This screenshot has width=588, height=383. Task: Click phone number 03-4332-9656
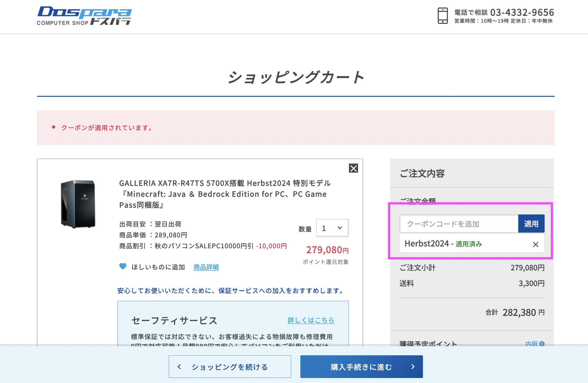(522, 12)
